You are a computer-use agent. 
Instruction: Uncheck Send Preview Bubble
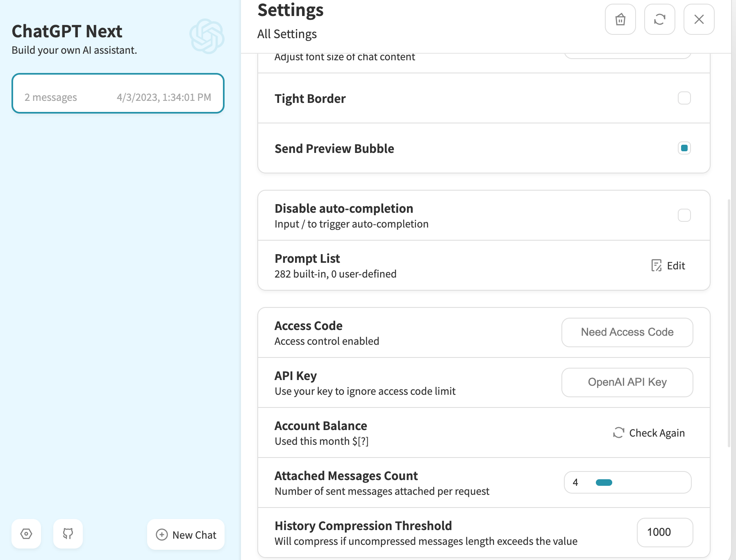[x=684, y=148]
